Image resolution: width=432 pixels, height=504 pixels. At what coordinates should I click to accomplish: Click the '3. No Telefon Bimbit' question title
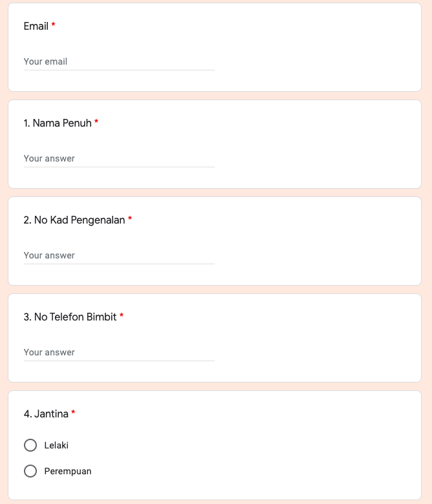pyautogui.click(x=70, y=317)
